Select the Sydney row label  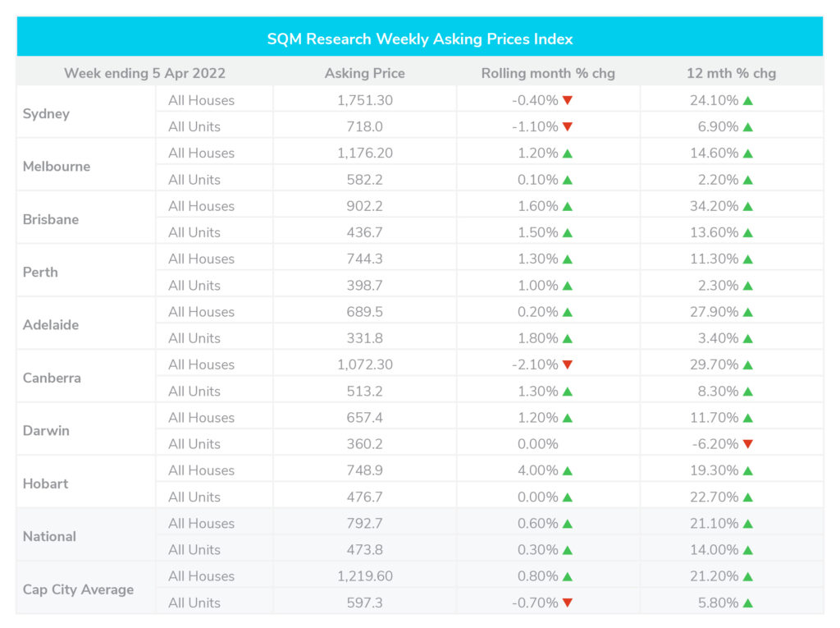[x=46, y=113]
